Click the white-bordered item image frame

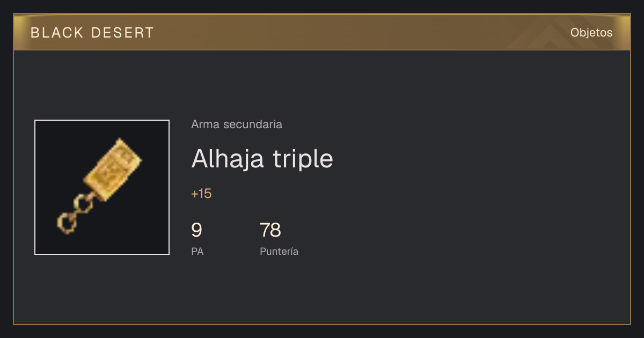point(102,187)
